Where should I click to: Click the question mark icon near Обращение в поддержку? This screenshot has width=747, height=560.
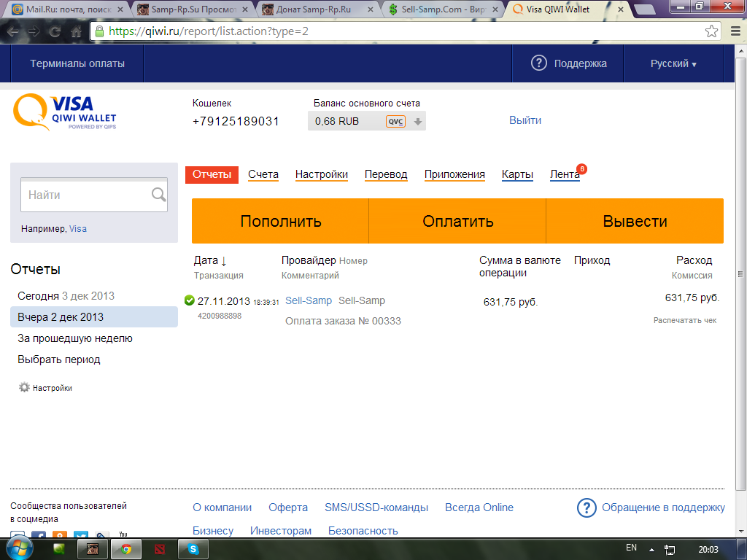pos(587,507)
